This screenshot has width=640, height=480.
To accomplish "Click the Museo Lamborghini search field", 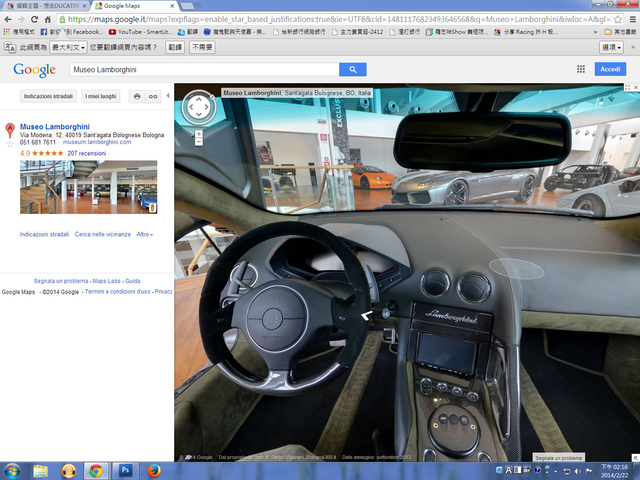I will click(204, 69).
